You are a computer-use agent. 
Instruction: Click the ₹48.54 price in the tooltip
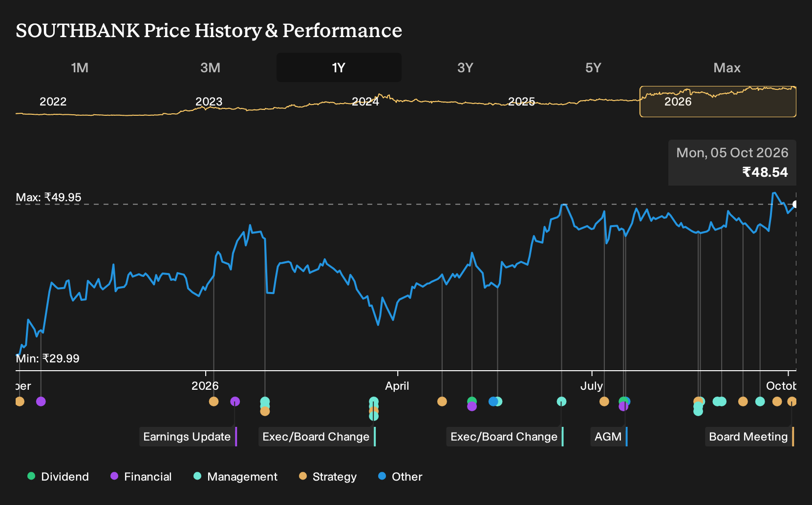pos(765,172)
